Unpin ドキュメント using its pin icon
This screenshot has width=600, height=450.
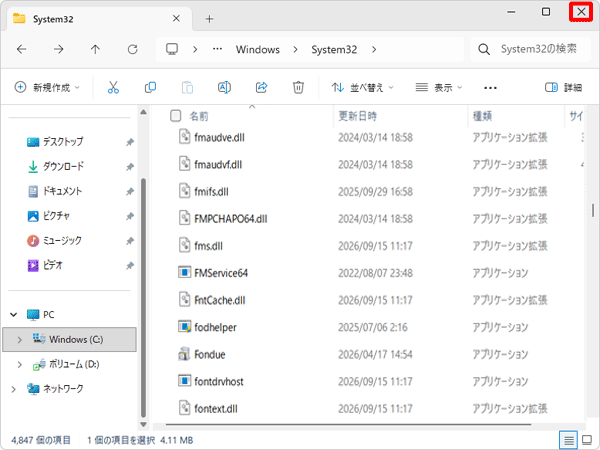click(130, 191)
